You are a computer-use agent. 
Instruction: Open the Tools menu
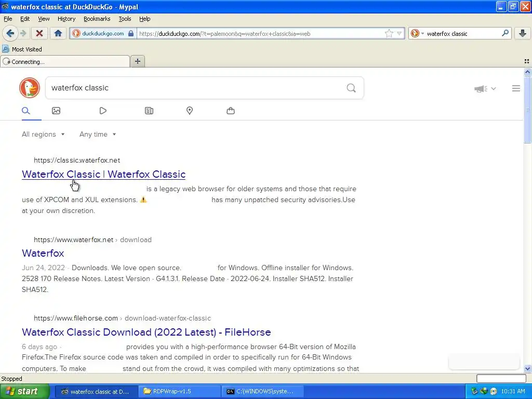point(125,19)
